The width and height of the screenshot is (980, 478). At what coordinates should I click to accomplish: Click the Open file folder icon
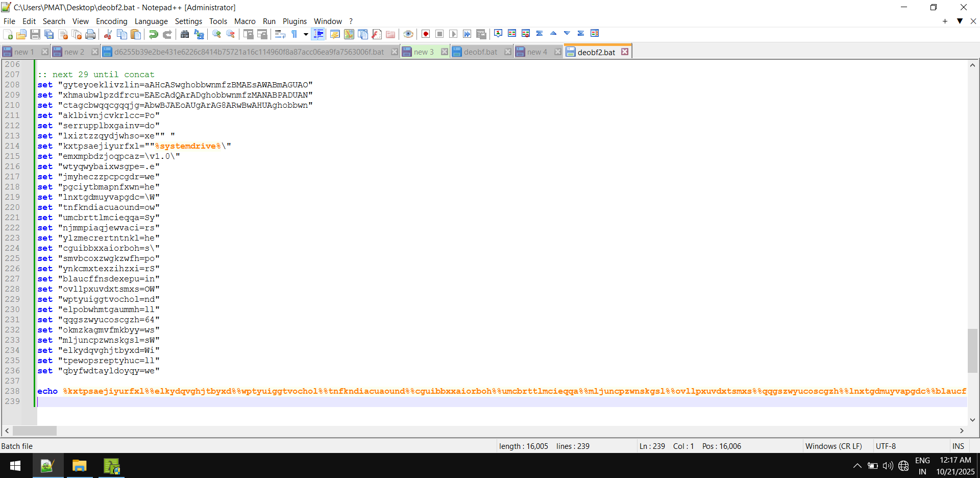tap(21, 34)
